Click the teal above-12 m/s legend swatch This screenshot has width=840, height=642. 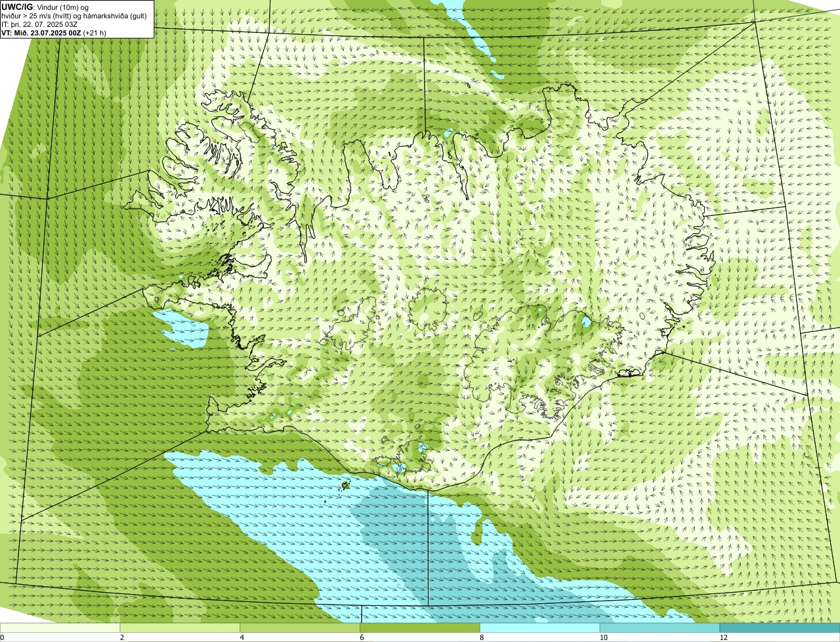[x=780, y=628]
